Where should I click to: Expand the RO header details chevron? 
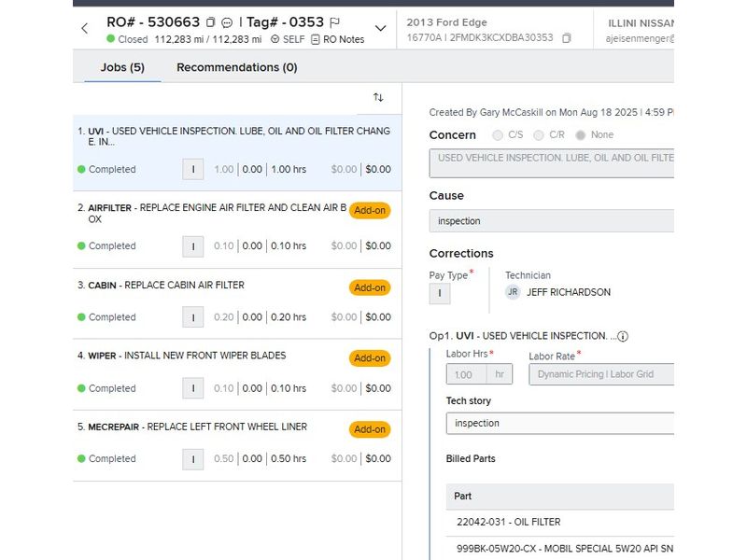tap(380, 28)
